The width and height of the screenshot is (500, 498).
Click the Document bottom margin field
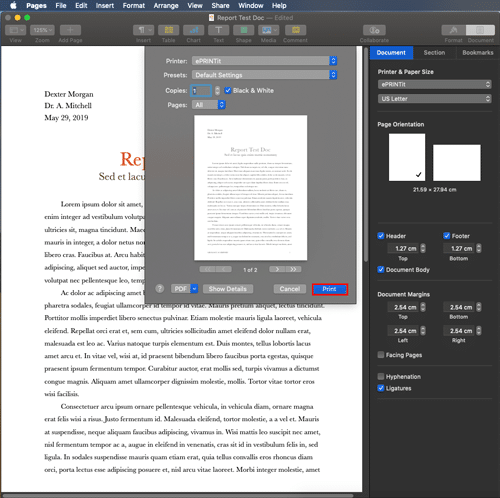pos(459,307)
